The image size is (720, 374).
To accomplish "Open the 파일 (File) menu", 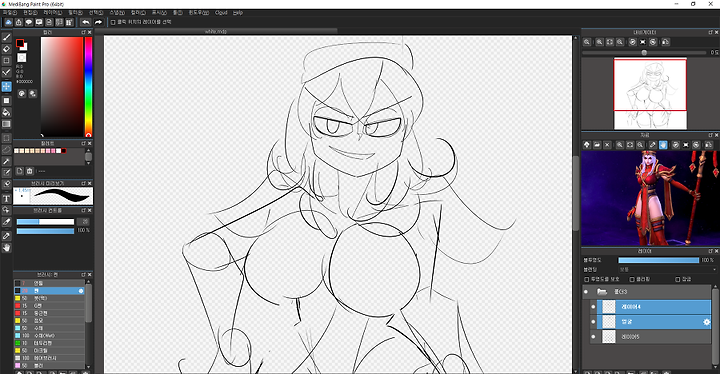I will pyautogui.click(x=10, y=13).
